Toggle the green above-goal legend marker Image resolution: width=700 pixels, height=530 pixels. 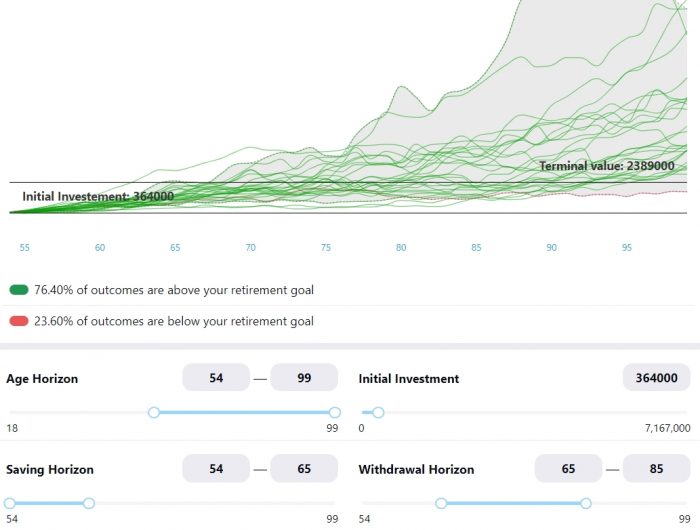[18, 290]
